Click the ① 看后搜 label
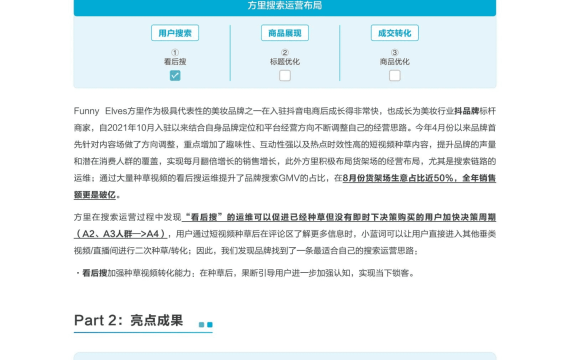 (x=175, y=57)
